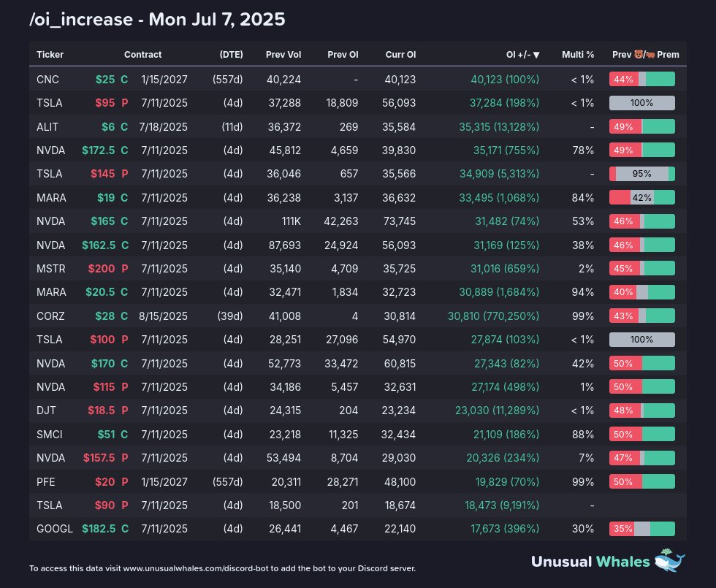Click the Ticker column header
716x588 pixels.
[x=50, y=54]
